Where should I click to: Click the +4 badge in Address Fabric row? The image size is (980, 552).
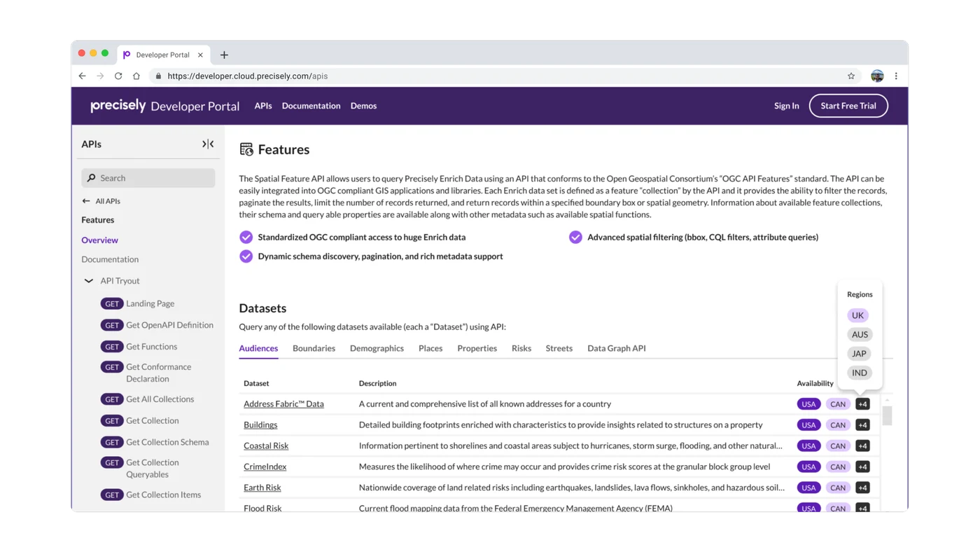pos(862,404)
